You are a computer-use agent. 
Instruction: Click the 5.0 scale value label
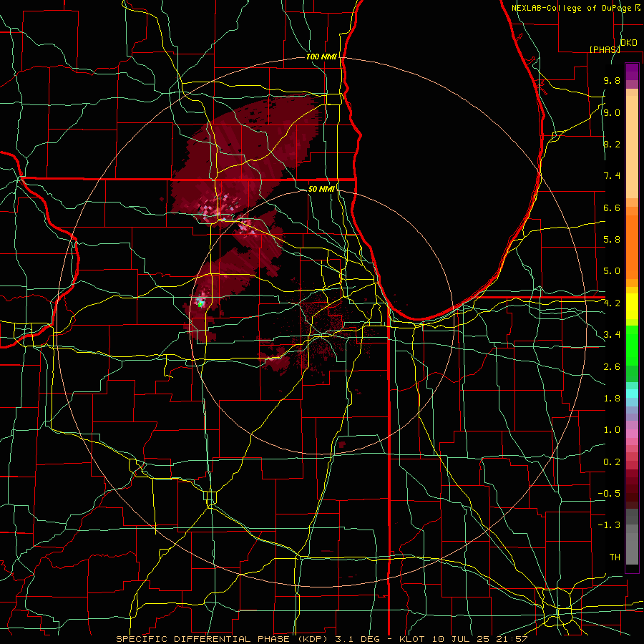pos(612,271)
